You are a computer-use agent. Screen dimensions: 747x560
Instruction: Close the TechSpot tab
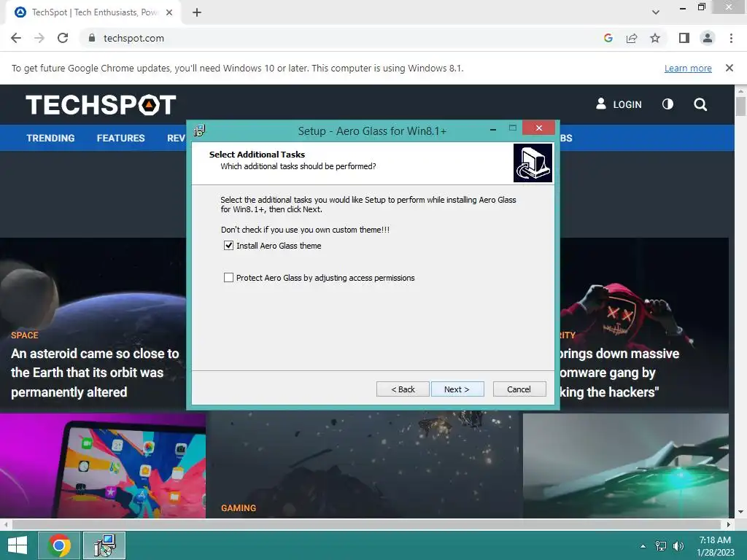169,12
